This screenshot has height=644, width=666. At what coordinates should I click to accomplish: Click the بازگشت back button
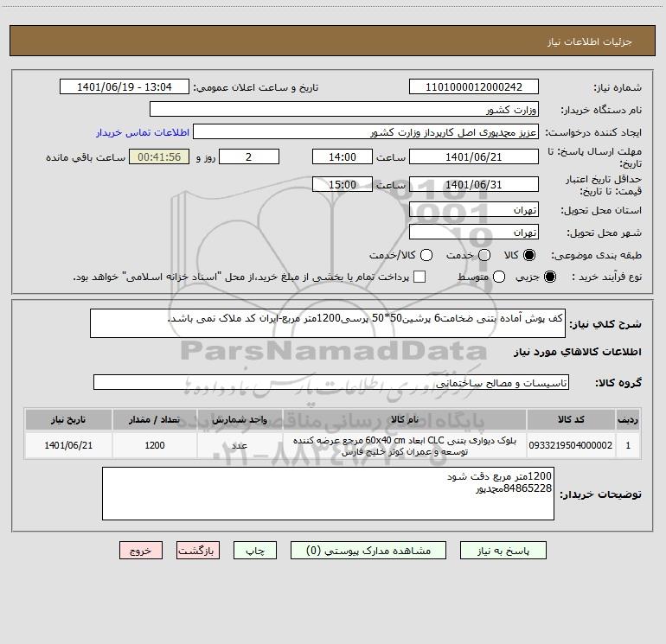tap(198, 551)
